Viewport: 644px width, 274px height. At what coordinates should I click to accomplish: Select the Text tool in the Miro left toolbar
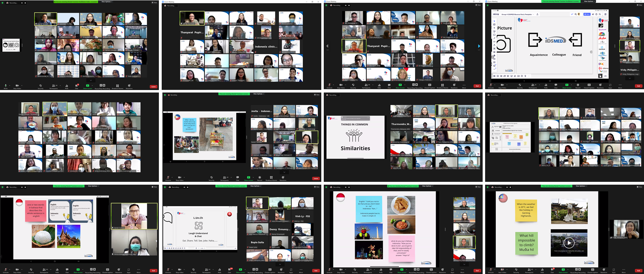pos(494,28)
